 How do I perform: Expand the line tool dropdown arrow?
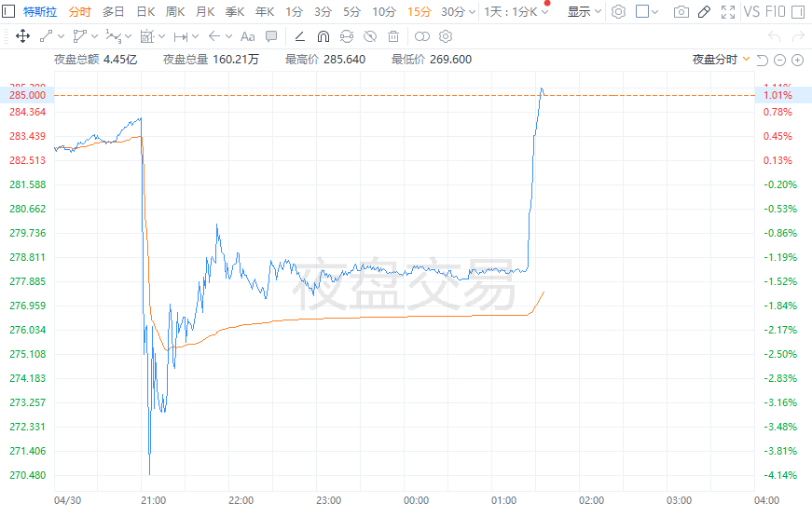click(x=61, y=36)
